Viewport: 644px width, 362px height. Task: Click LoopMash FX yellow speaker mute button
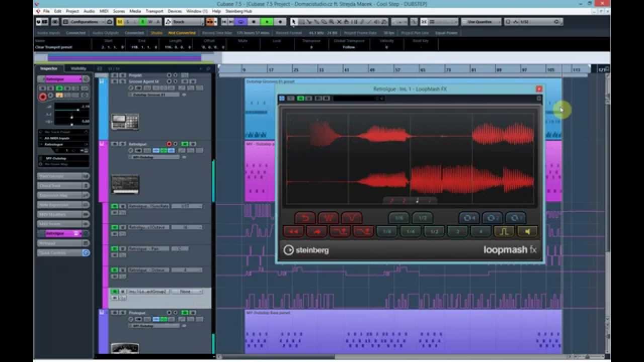point(527,232)
